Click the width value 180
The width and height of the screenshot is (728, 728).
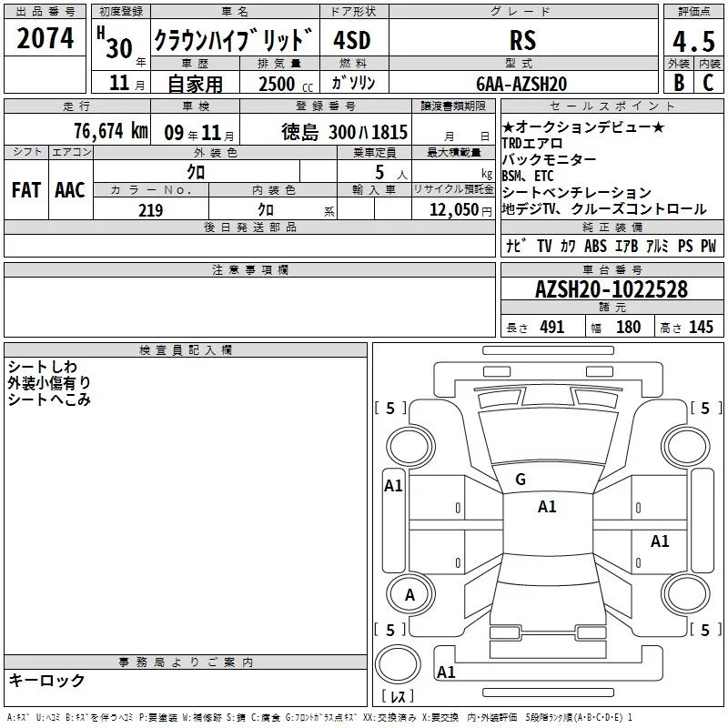(628, 327)
